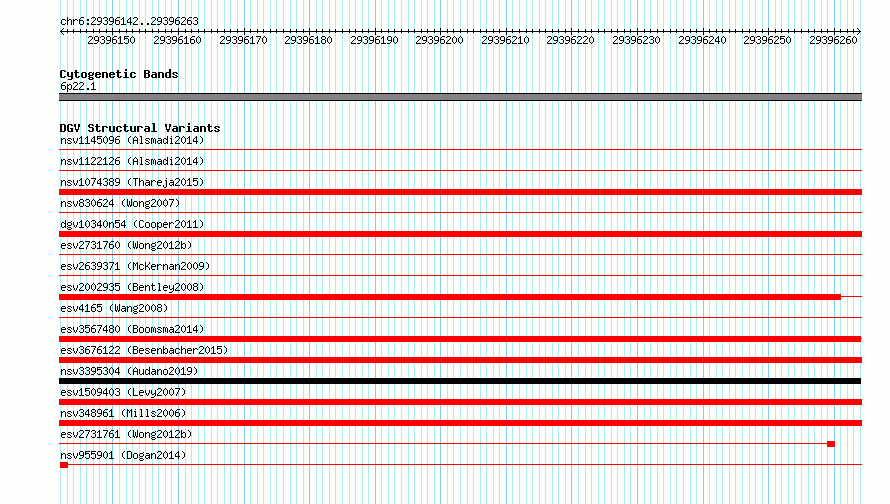Open variant esv2639371 (McKernan2009)
890x504 pixels.
click(135, 266)
